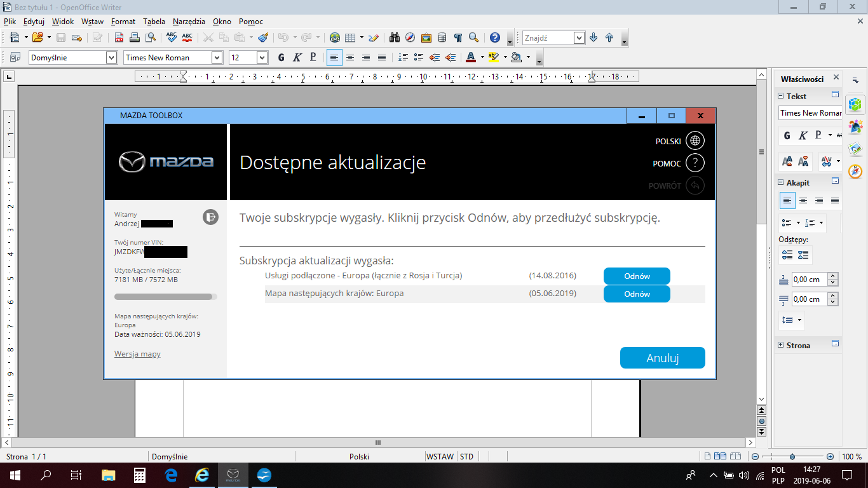Viewport: 868px width, 488px height.
Task: Click the logout icon beside Witamy
Action: 210,217
